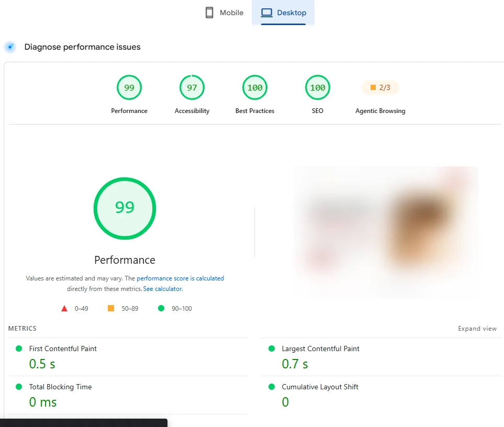
Task: Switch to the Mobile tab
Action: 225,13
